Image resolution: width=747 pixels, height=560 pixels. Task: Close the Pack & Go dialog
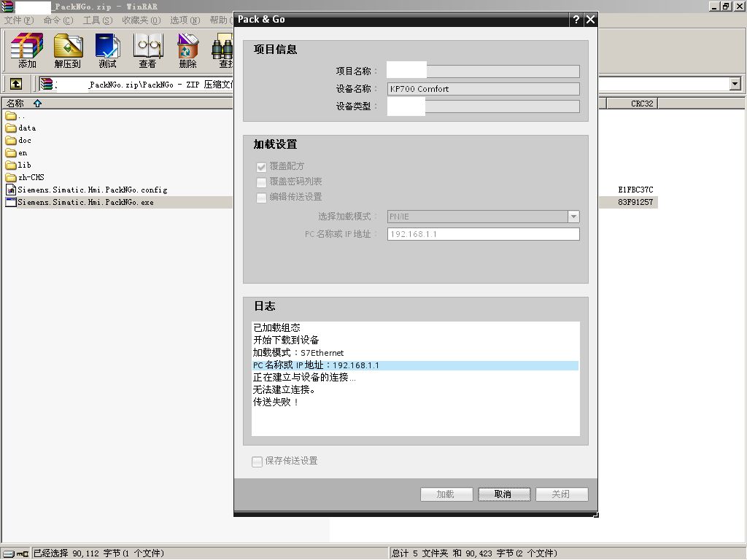point(590,20)
